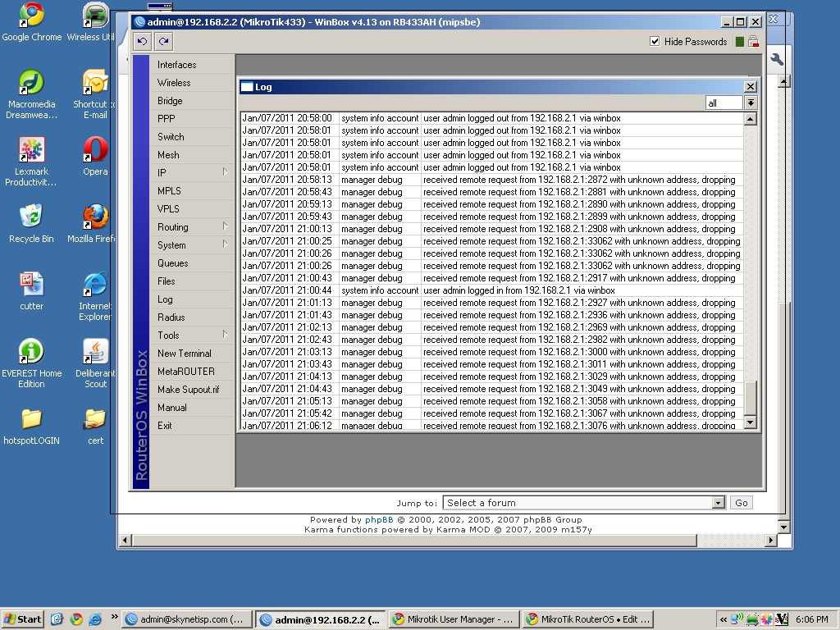Click browser window vertical scrollbar down arrow
Screen dimensions: 840x630
[x=783, y=527]
